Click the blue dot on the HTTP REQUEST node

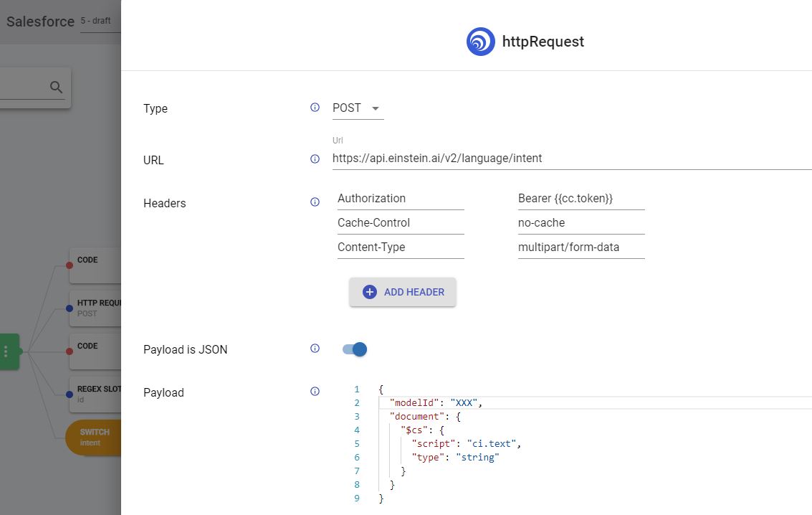[x=70, y=308]
